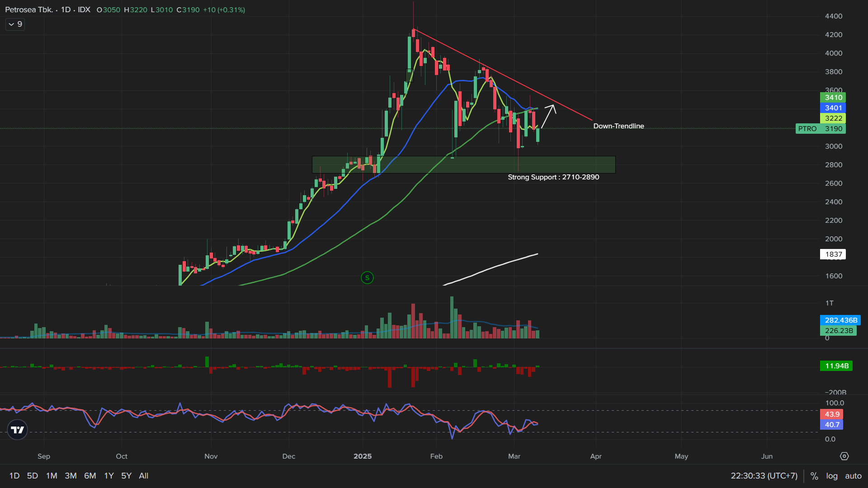Select the Strong Support green rectangle zone
This screenshot has height=488, width=868.
[x=463, y=164]
